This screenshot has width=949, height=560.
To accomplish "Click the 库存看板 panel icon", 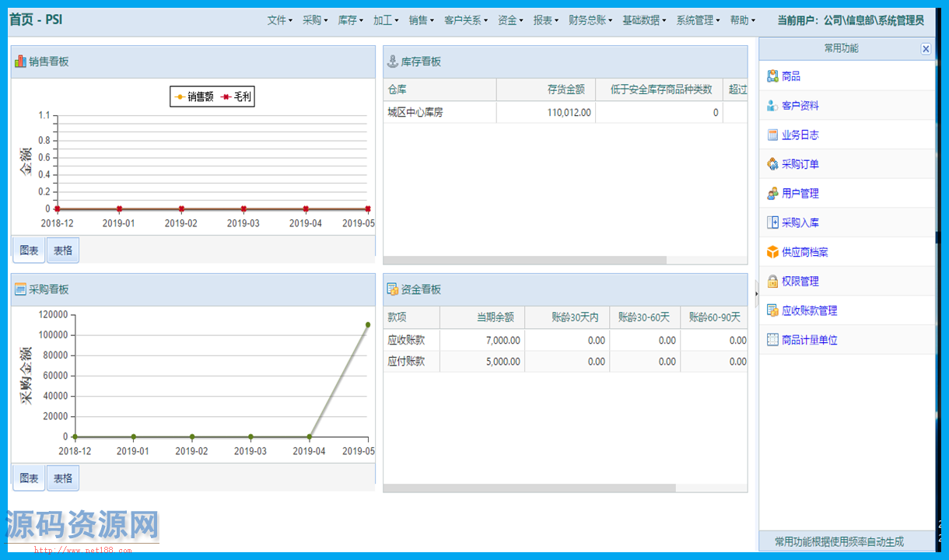I will click(393, 61).
